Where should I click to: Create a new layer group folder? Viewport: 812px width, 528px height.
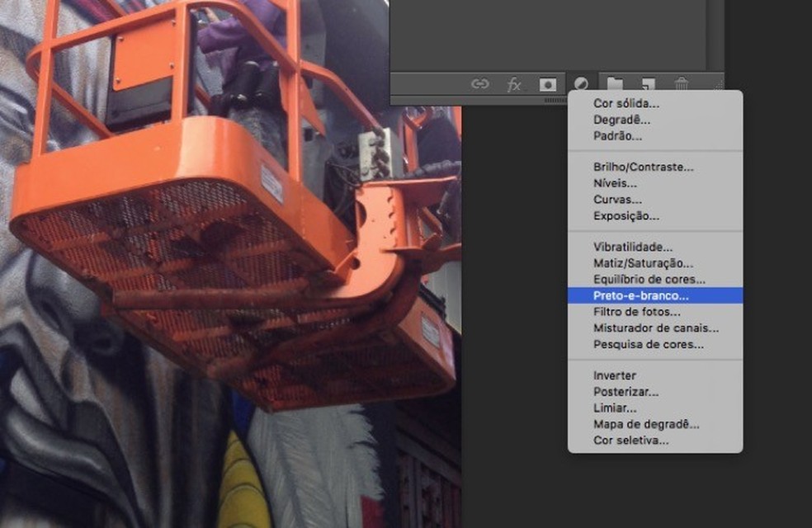click(x=615, y=83)
